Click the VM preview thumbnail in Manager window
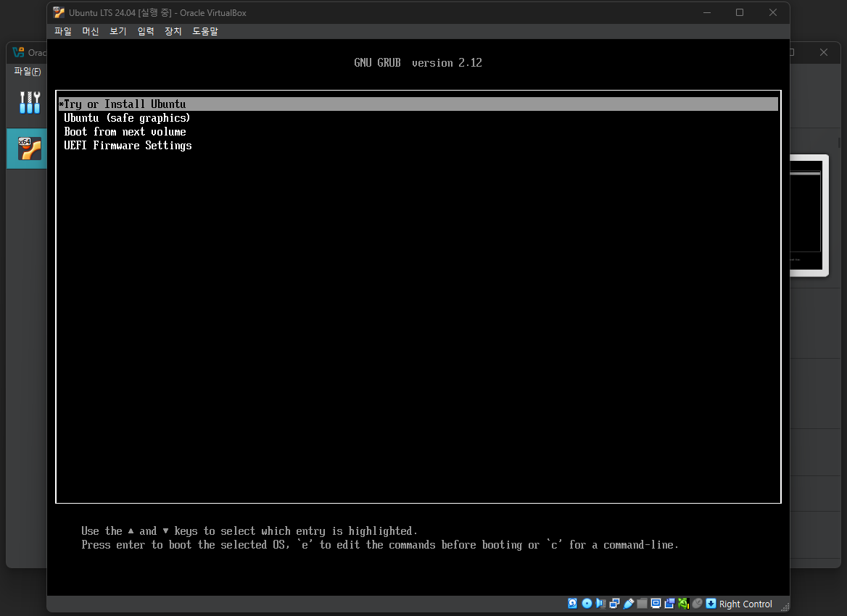 click(809, 216)
